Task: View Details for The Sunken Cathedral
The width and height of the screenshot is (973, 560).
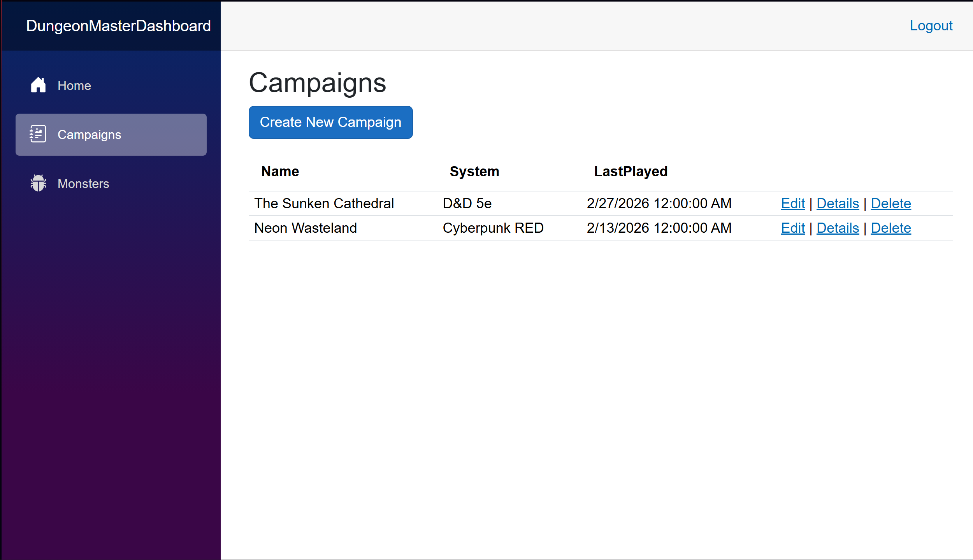Action: tap(838, 203)
